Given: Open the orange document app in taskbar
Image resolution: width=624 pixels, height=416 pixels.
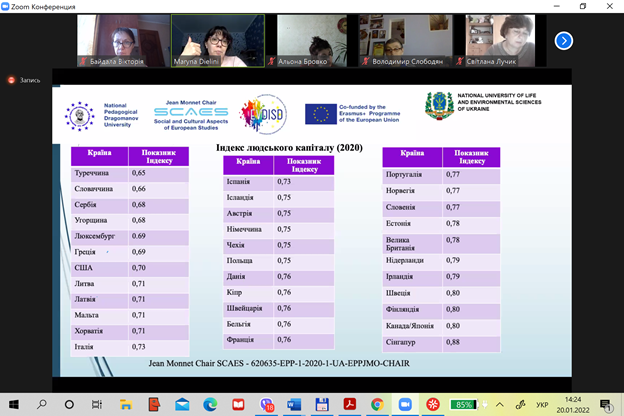Looking at the screenshot, I should [154, 404].
